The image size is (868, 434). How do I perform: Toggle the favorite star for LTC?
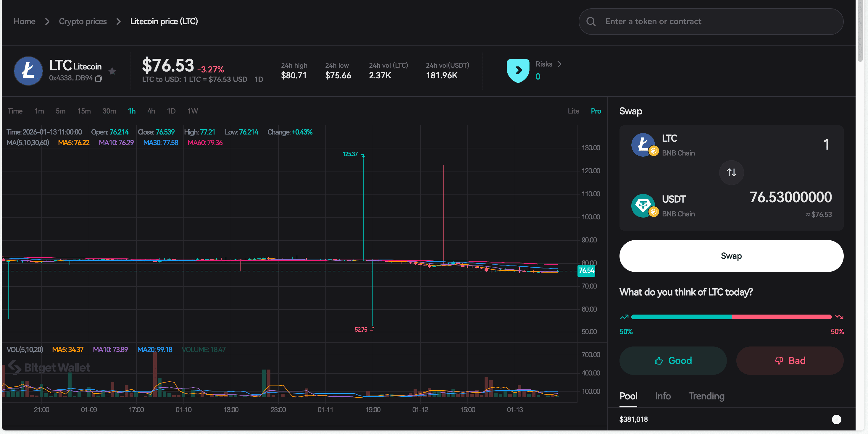pyautogui.click(x=112, y=71)
